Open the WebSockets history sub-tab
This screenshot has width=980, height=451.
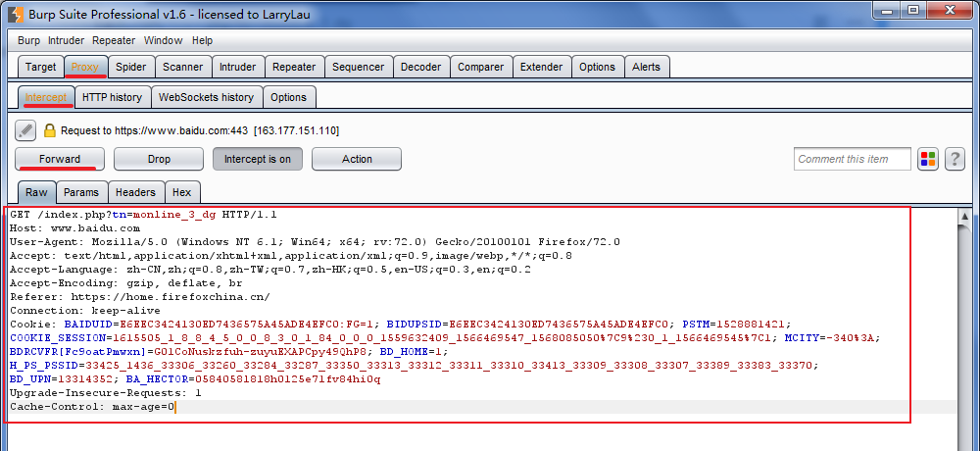click(206, 98)
